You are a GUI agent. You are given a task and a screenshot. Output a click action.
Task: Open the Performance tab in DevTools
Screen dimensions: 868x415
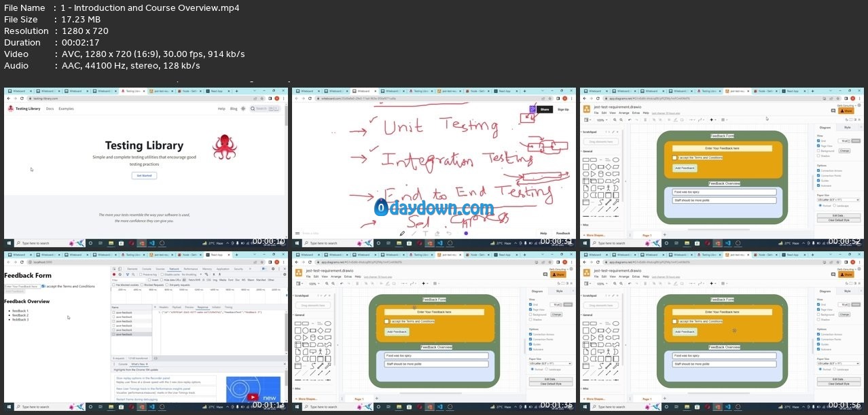coord(191,269)
